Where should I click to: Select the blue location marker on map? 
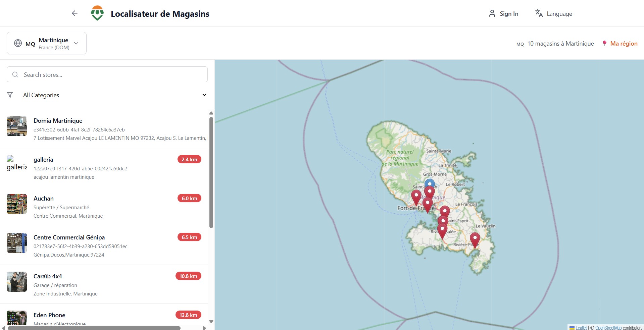[x=430, y=183]
